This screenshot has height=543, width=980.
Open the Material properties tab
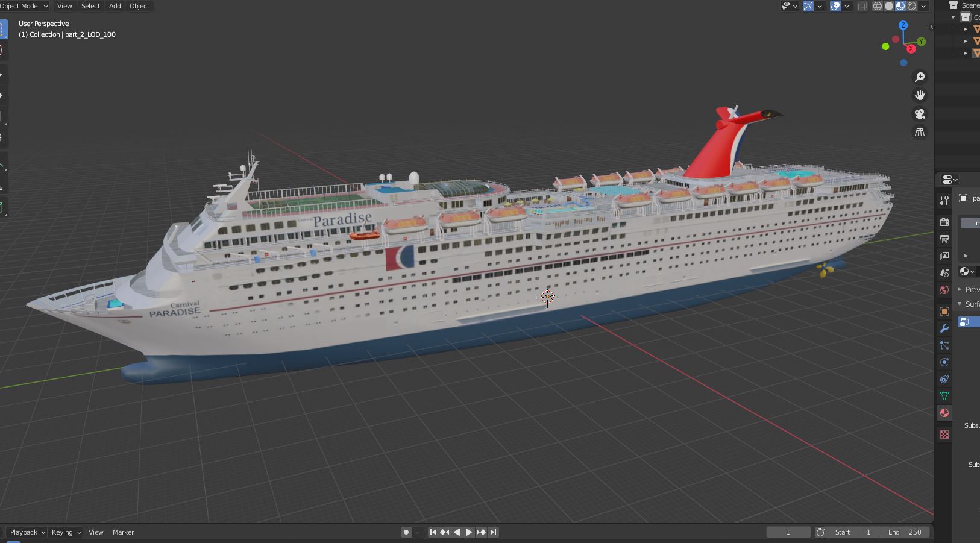pos(944,413)
